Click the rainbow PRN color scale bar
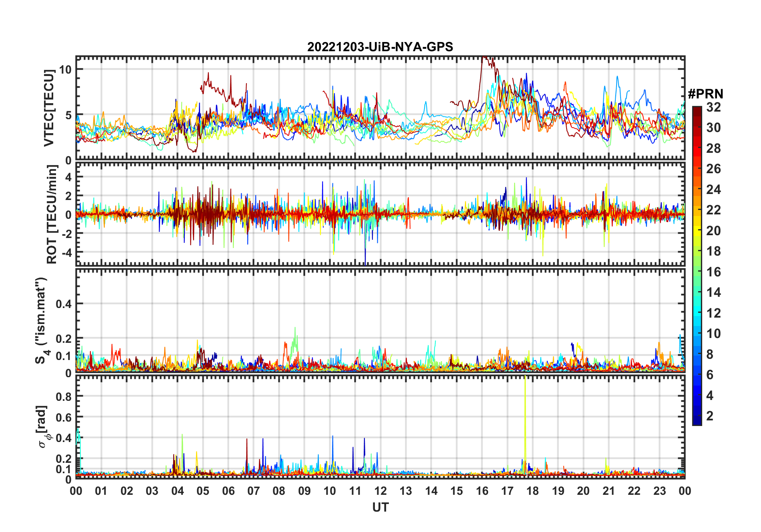 click(x=697, y=266)
